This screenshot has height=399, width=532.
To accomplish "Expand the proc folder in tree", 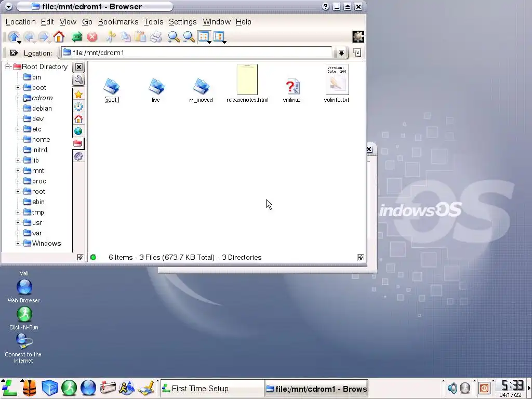I will pyautogui.click(x=18, y=181).
